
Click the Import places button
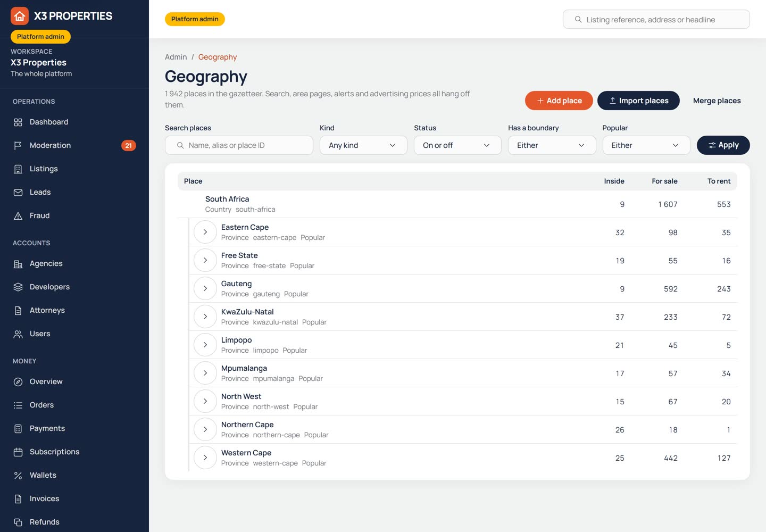[638, 101]
